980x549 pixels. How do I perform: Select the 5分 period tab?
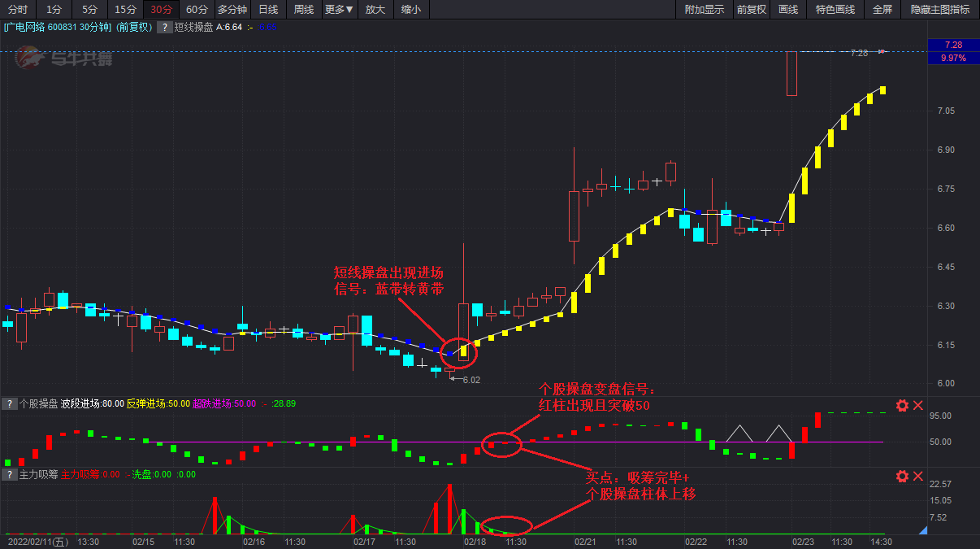coord(89,10)
